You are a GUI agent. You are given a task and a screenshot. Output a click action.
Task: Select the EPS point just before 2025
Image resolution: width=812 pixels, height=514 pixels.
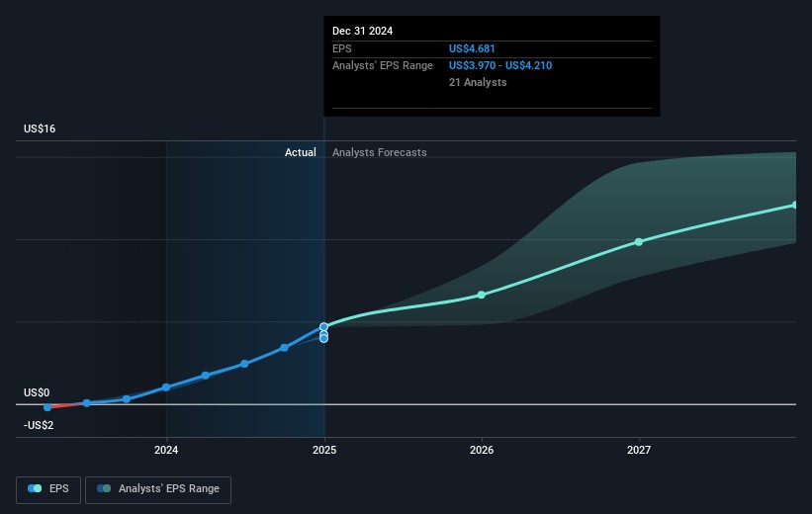[285, 347]
